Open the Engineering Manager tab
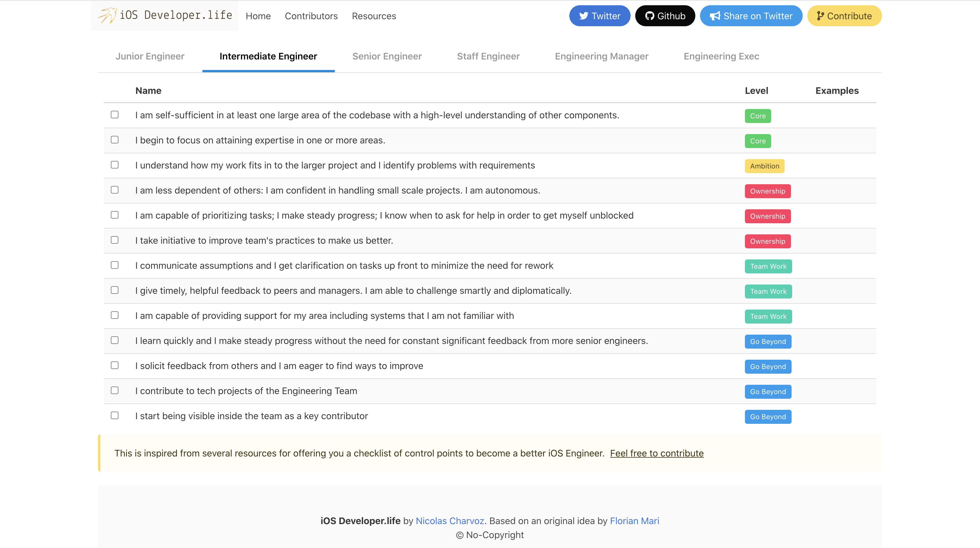 601,56
